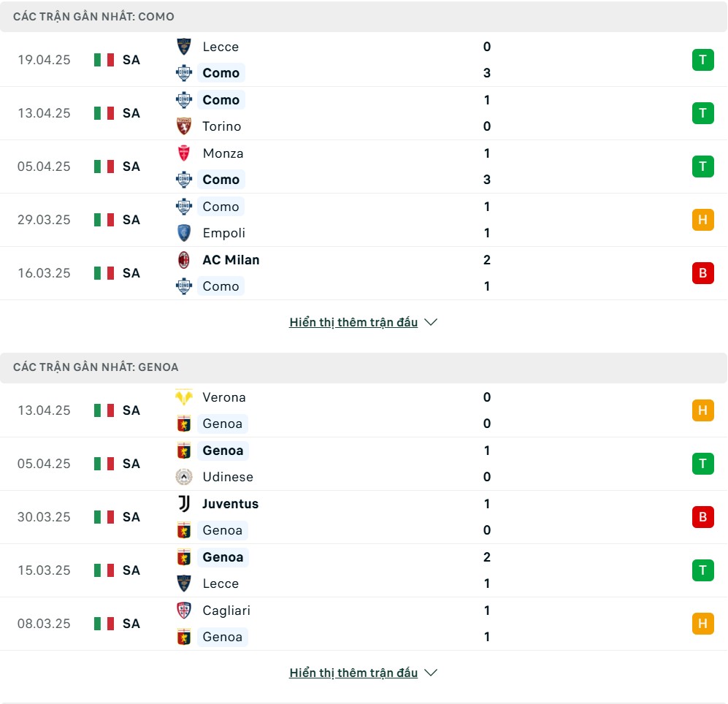Click red B badge for AC Milan match
The width and height of the screenshot is (728, 704).
(702, 273)
